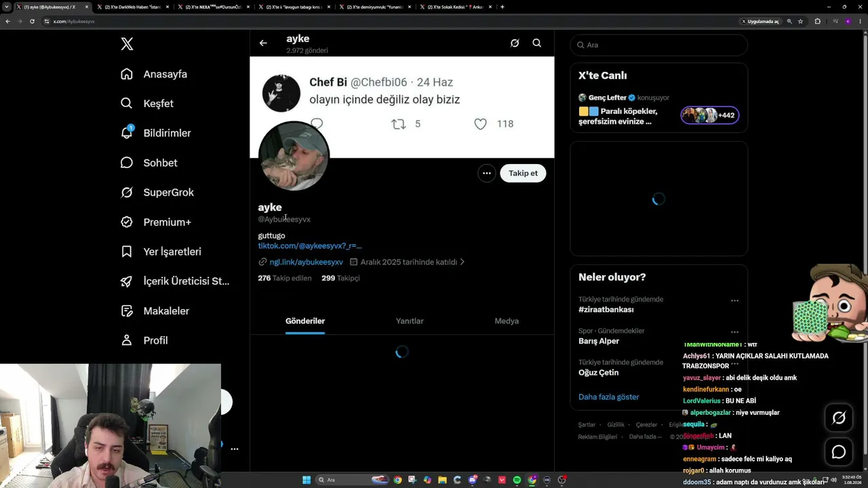Open the floating chat messages button

[x=839, y=452]
